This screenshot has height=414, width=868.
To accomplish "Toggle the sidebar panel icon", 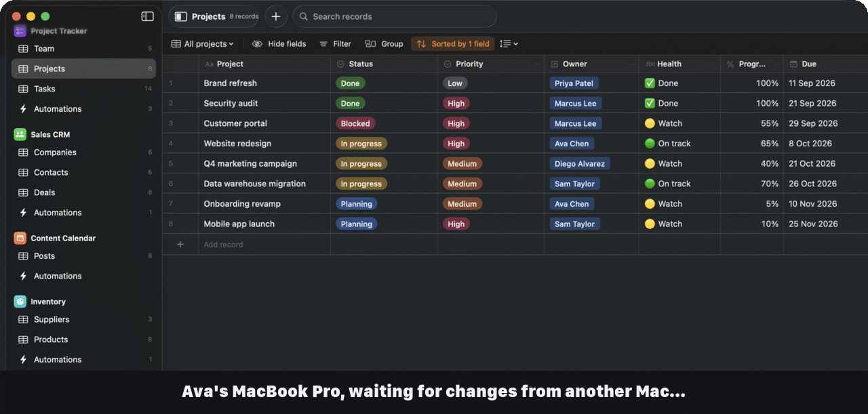I will (147, 16).
